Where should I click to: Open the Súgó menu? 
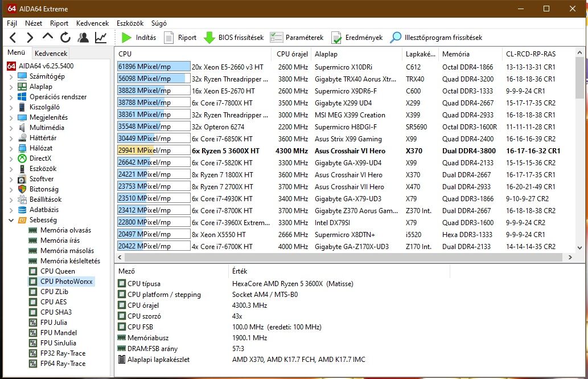(x=159, y=23)
